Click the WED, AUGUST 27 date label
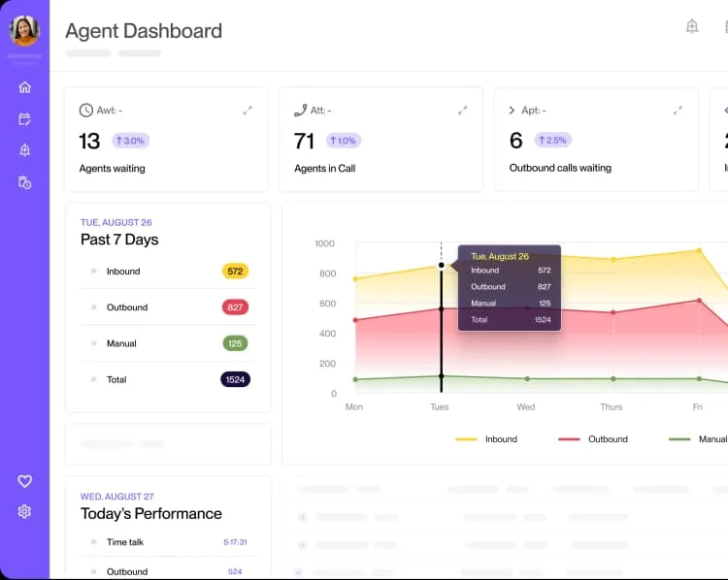 tap(117, 497)
